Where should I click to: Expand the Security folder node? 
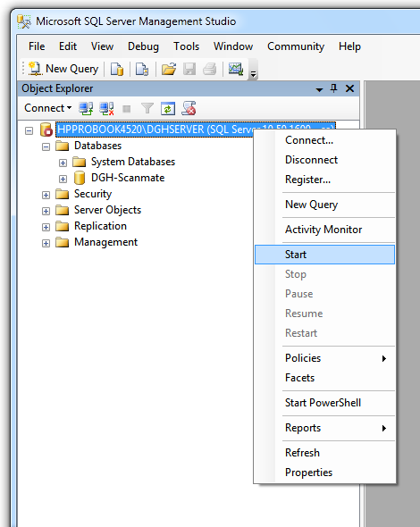(46, 195)
